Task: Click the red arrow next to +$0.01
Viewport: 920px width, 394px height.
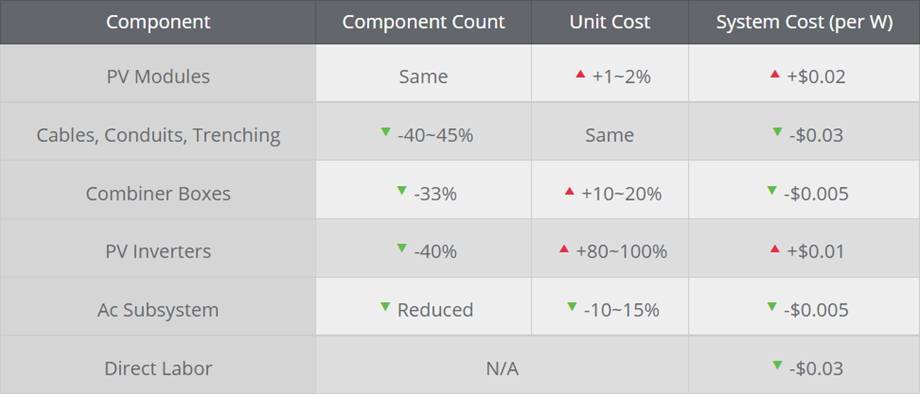Action: [x=774, y=249]
